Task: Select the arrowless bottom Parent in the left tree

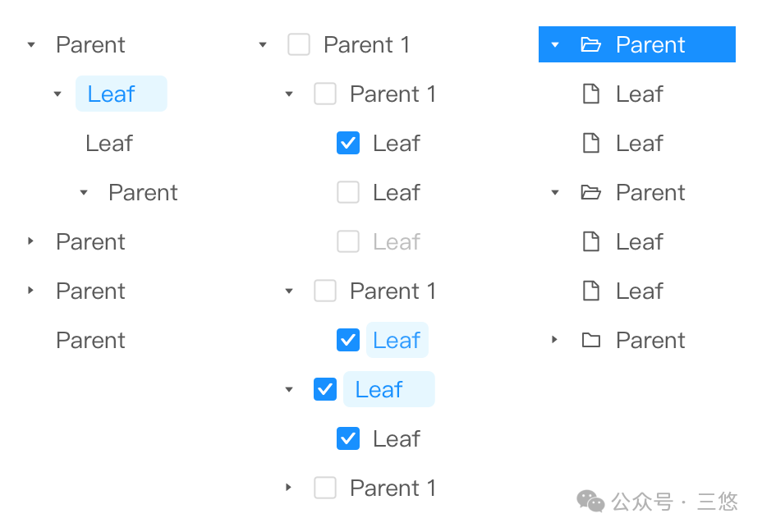Action: pyautogui.click(x=90, y=340)
